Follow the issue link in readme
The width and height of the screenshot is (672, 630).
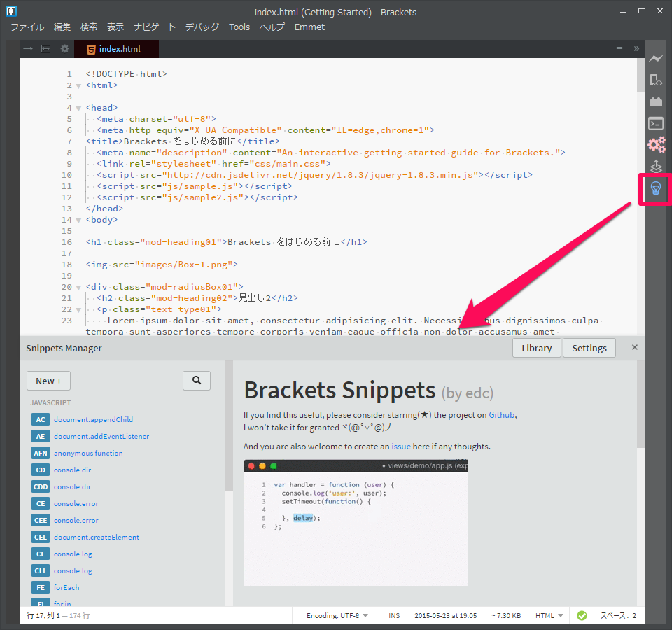click(x=401, y=447)
